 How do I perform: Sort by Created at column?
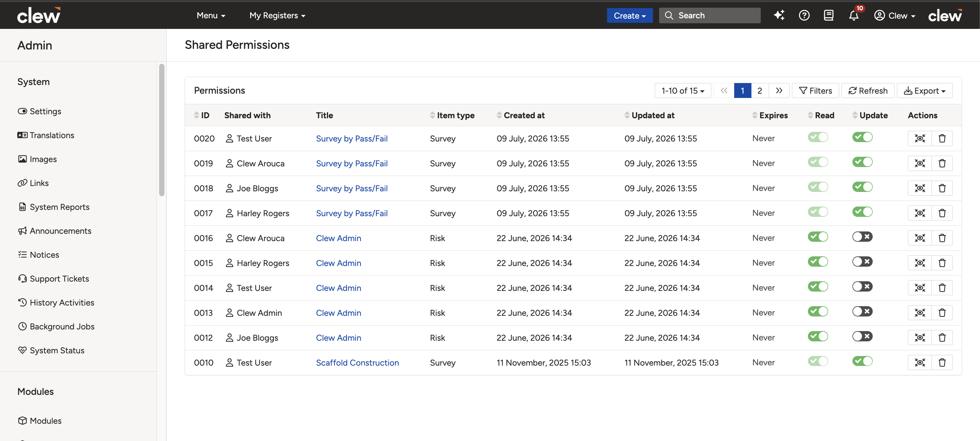tap(521, 115)
